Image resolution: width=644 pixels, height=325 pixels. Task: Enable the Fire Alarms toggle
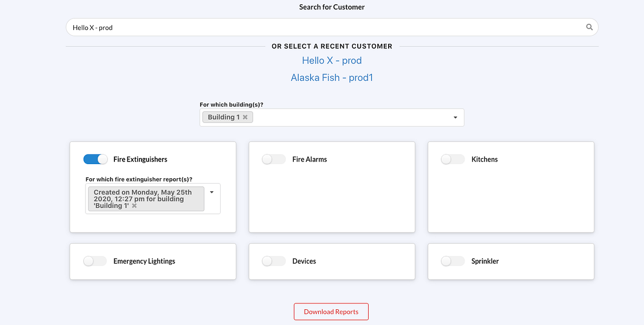pos(274,159)
